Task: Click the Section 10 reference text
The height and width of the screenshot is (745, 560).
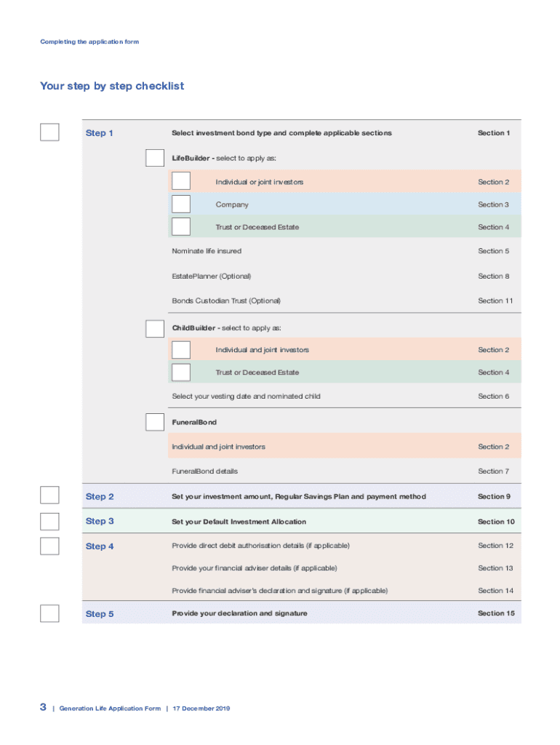Action: point(495,522)
